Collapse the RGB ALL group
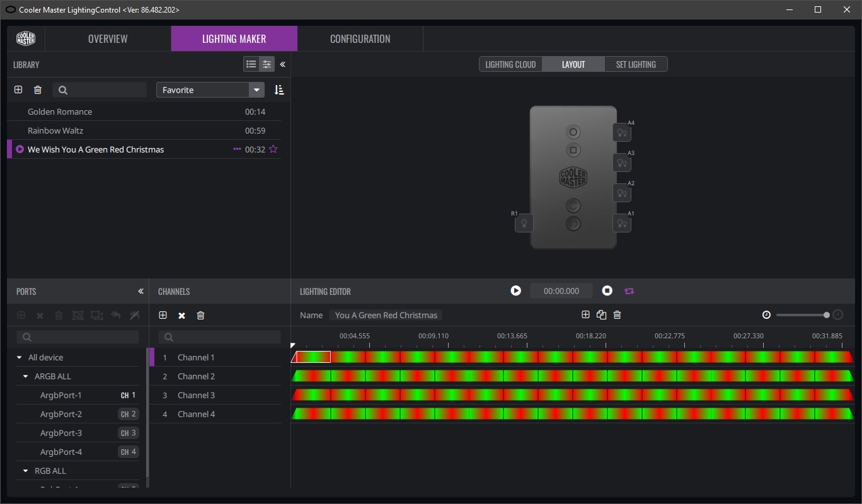Screen dimensions: 862x504 click(26, 471)
